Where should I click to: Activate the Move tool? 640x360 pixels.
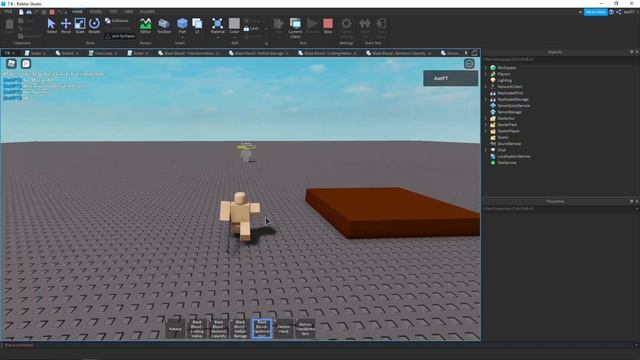coord(66,26)
